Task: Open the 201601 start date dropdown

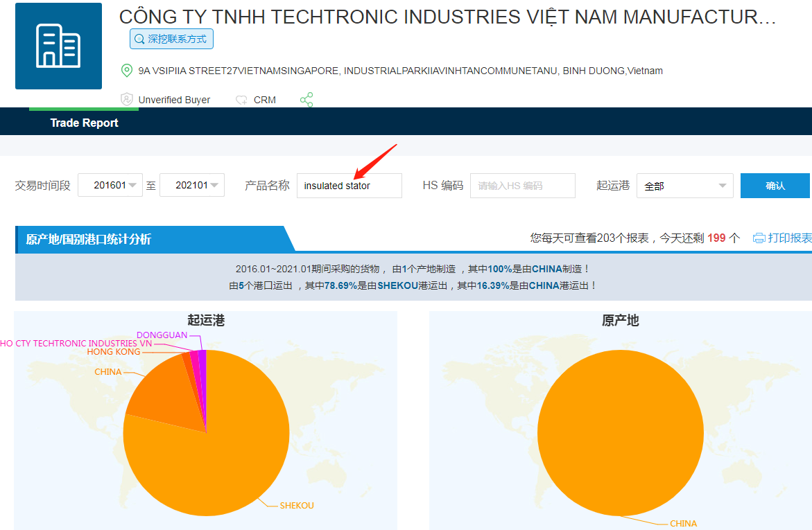Action: pyautogui.click(x=110, y=185)
